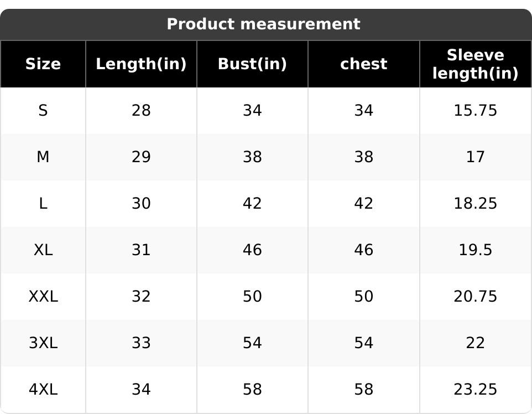Select the XL size cell
The height and width of the screenshot is (414, 532).
click(x=43, y=250)
